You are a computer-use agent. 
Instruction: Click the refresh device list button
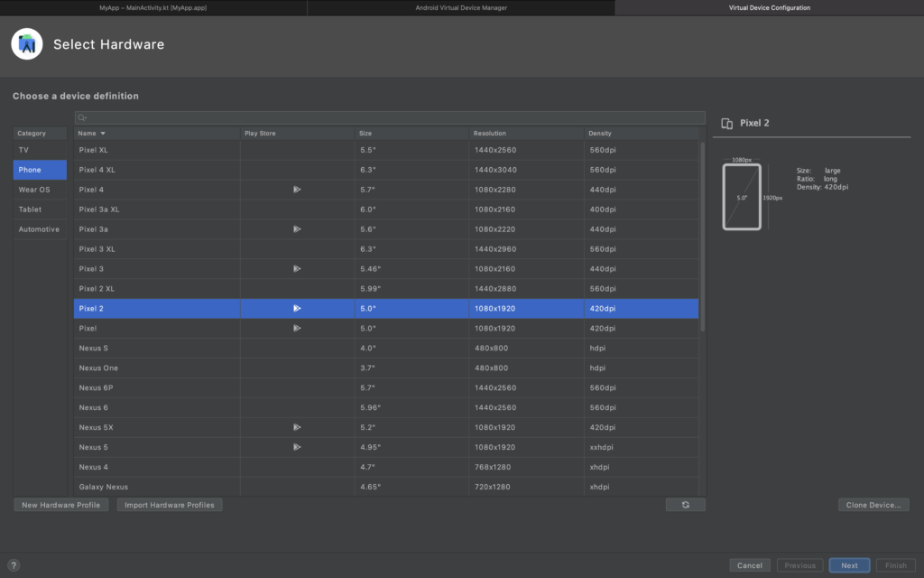(x=686, y=505)
